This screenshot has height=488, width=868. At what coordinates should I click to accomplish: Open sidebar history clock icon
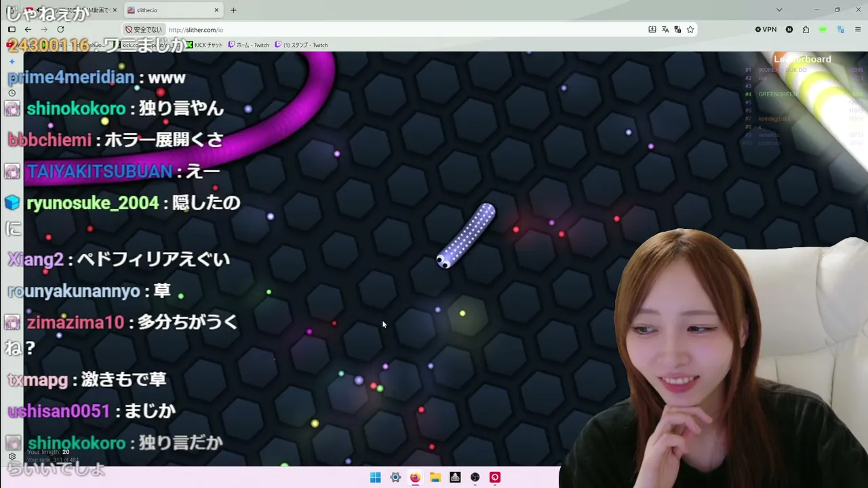coord(12,93)
